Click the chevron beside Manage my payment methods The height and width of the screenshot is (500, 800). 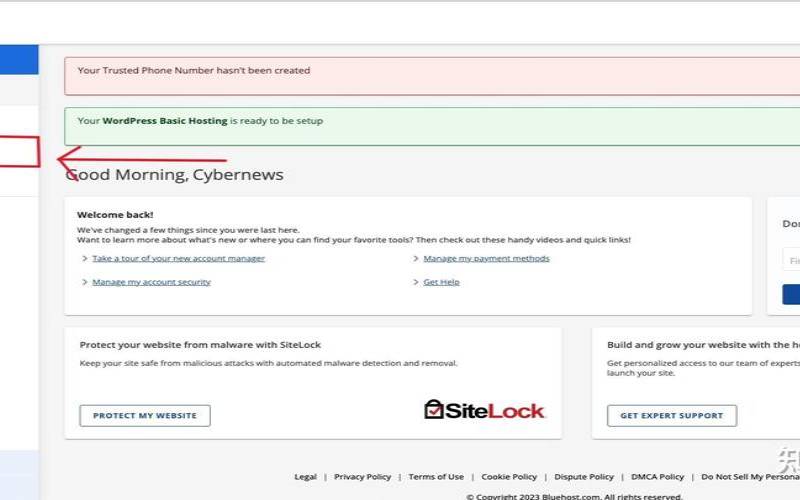[416, 258]
